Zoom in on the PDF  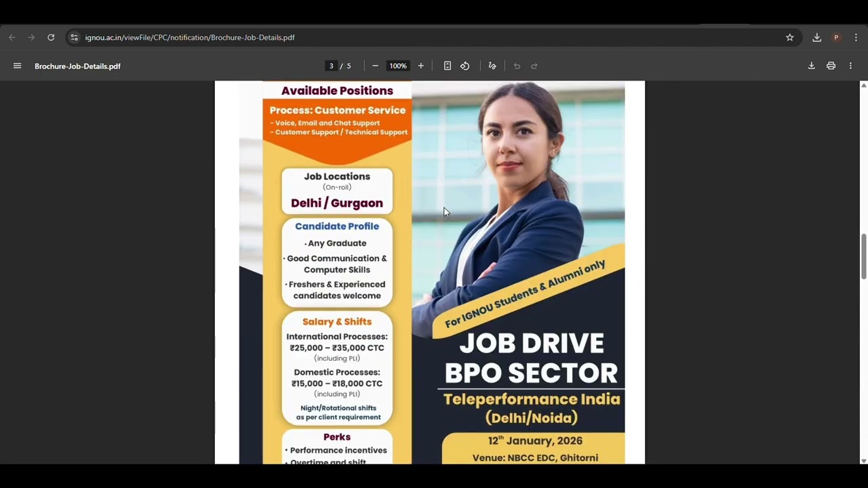[x=420, y=66]
